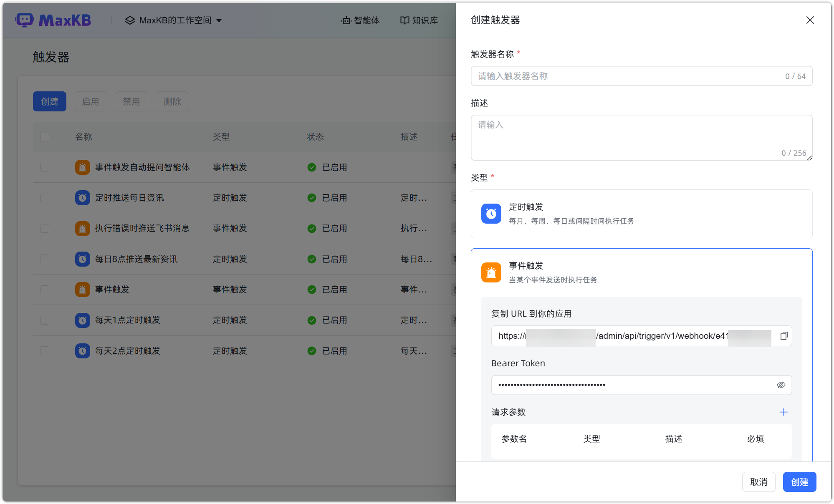Cancel the dialog with the 取消 button

758,481
